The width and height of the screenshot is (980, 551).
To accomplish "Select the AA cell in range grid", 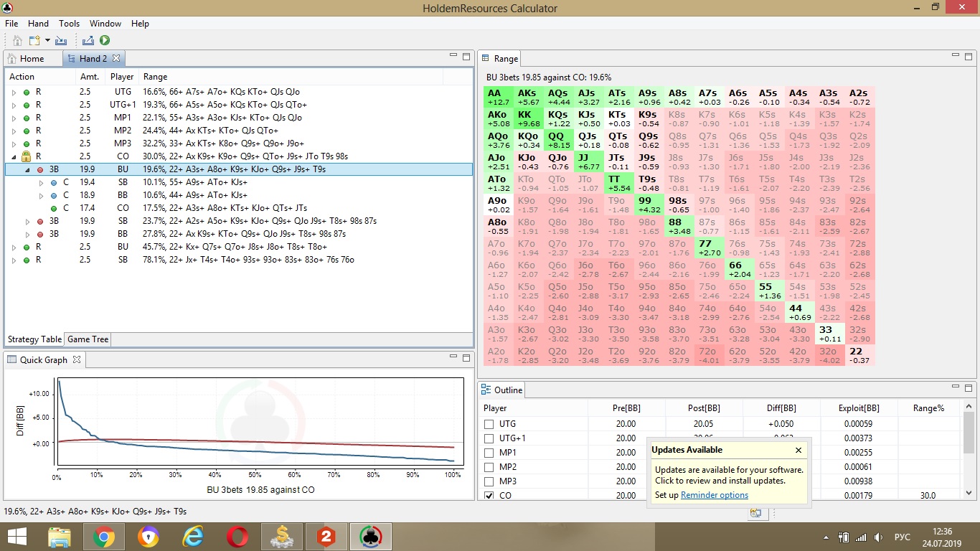I will click(x=499, y=97).
